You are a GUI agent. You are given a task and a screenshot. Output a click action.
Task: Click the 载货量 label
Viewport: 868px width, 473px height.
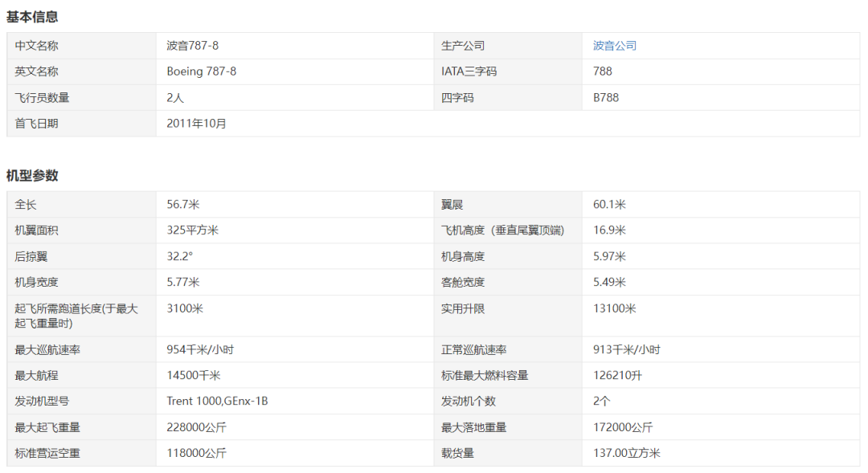click(457, 454)
